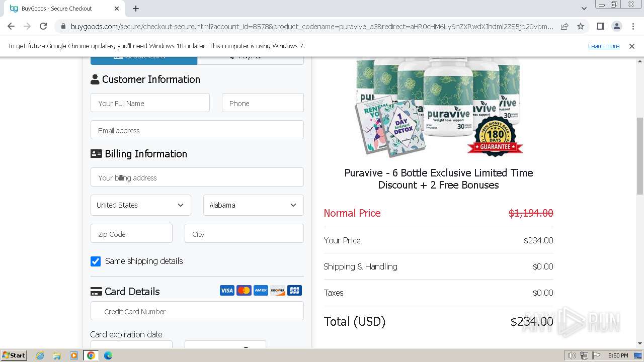Click the $1,194.00 normal price
This screenshot has height=362, width=644.
tap(531, 213)
